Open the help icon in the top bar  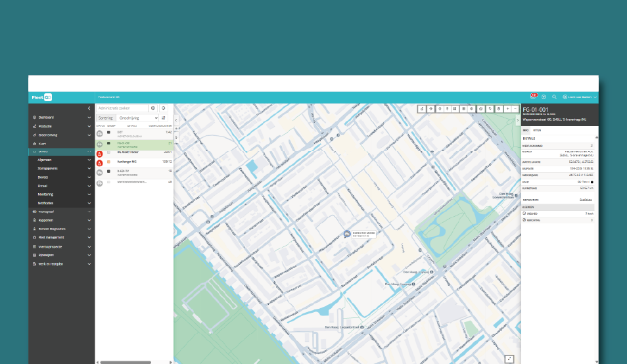click(x=544, y=97)
